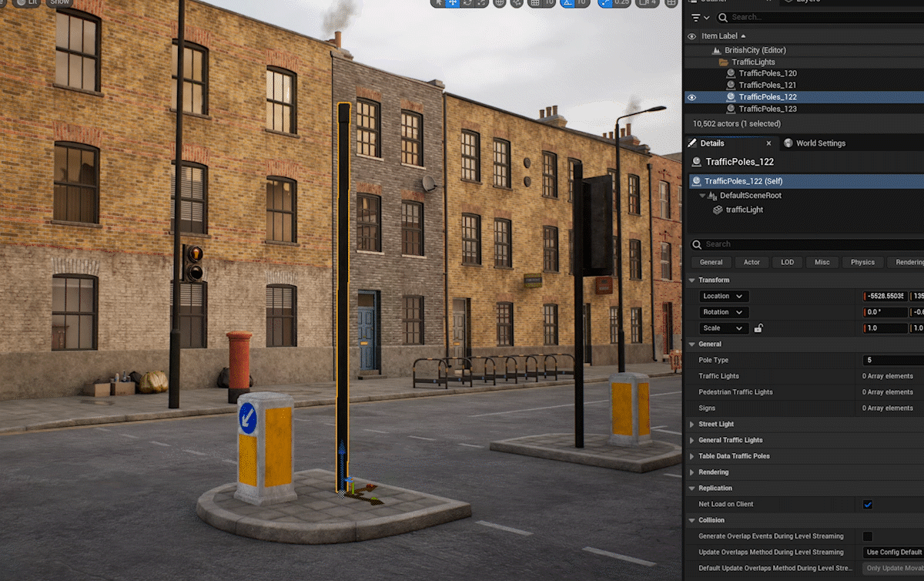Click the '10,502 actors (1 selected)' status text
This screenshot has height=581, width=924.
tap(736, 123)
